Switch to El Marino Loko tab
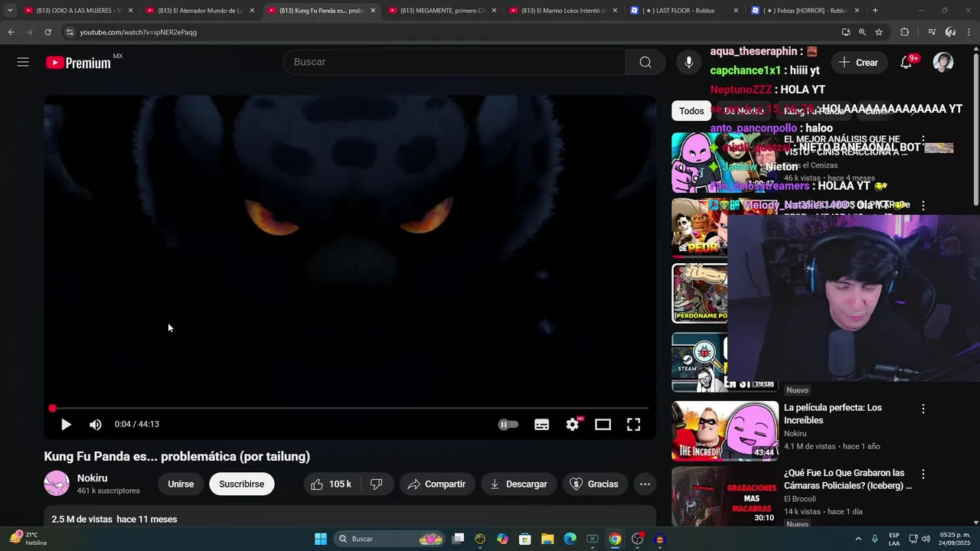The width and height of the screenshot is (980, 551). coord(563,11)
